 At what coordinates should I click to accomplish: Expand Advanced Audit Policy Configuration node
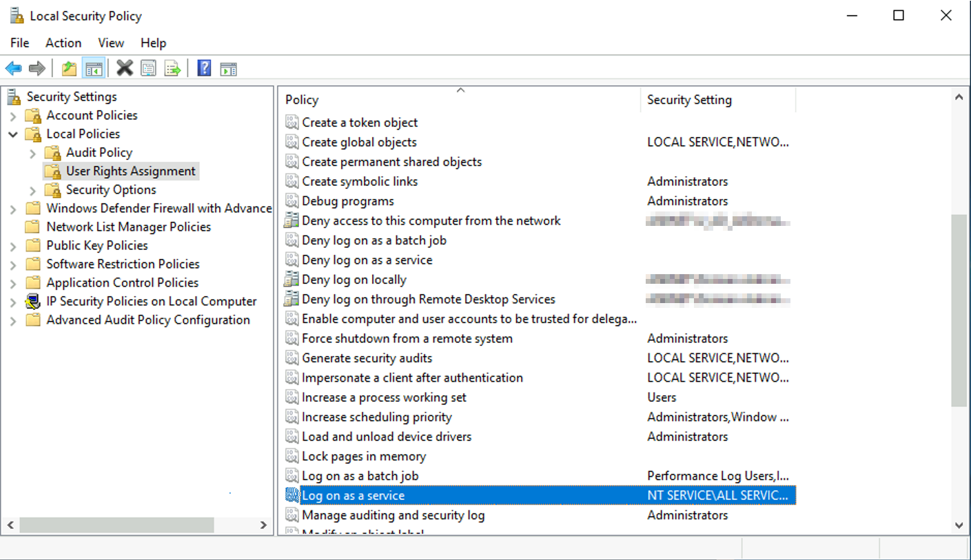[13, 320]
